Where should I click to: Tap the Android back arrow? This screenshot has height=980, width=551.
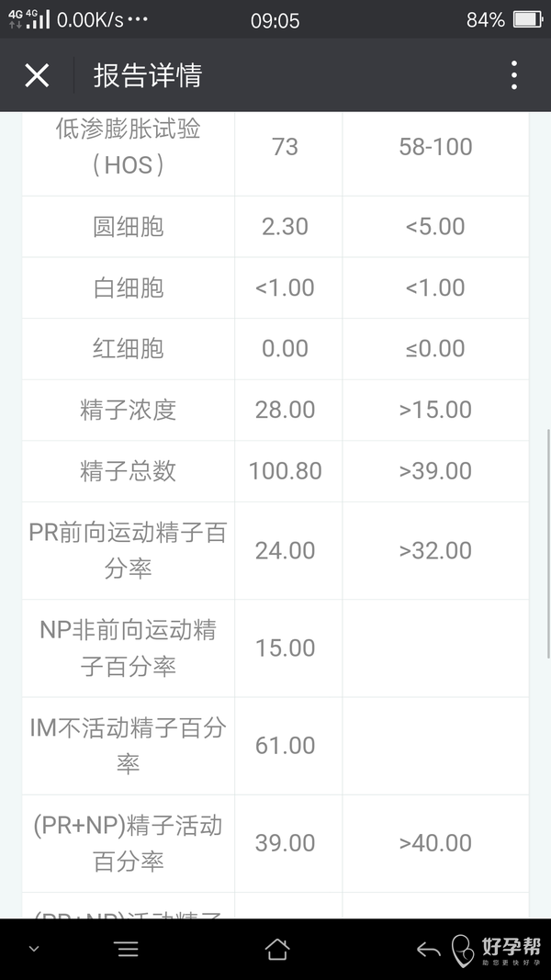428,949
